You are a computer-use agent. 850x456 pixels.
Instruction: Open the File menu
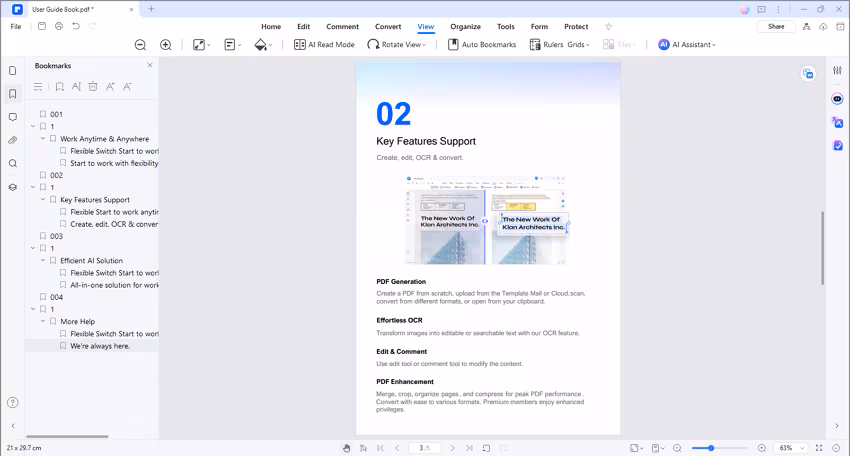[16, 27]
